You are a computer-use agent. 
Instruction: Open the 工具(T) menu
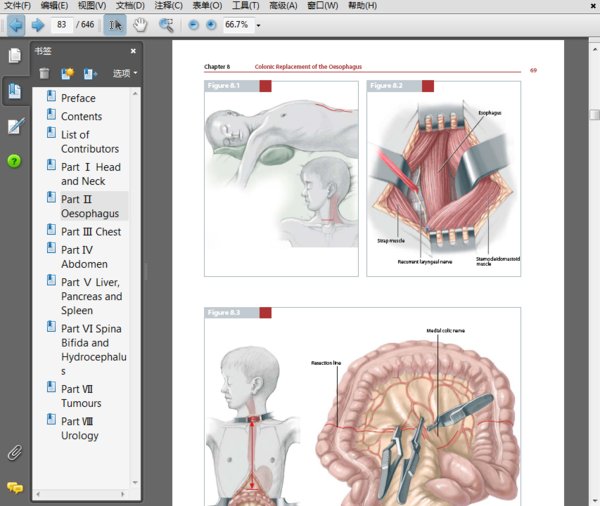(x=246, y=6)
